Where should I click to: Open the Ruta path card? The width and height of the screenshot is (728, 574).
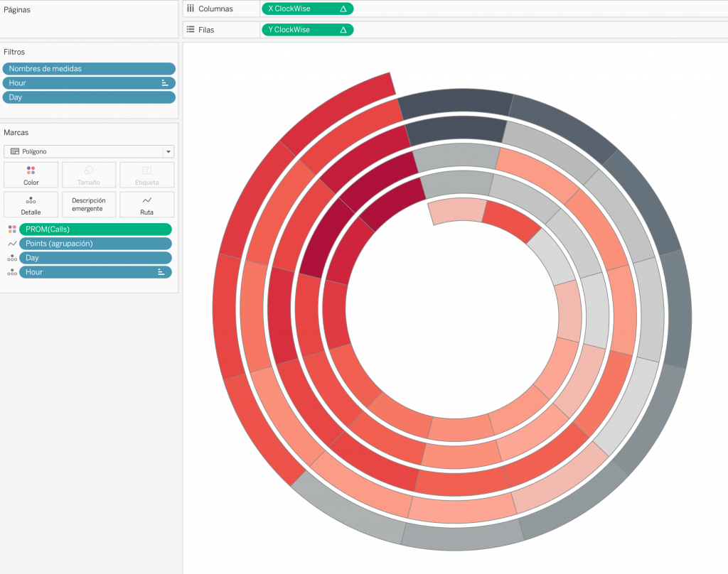coord(146,205)
